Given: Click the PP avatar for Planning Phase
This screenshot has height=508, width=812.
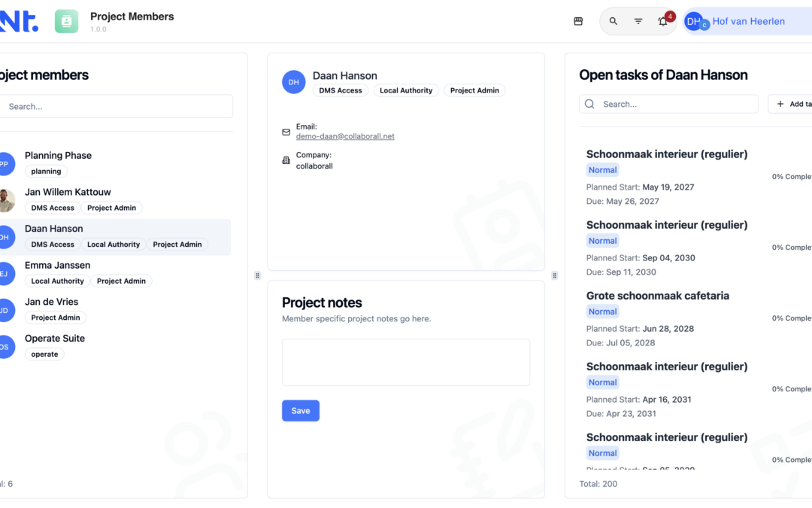Looking at the screenshot, I should pos(6,164).
